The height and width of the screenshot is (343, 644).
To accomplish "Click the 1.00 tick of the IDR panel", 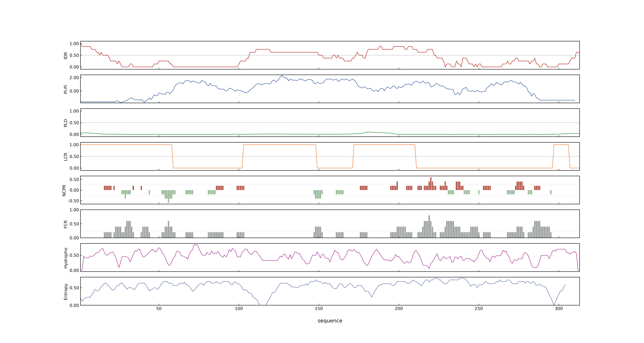I will tap(74, 44).
